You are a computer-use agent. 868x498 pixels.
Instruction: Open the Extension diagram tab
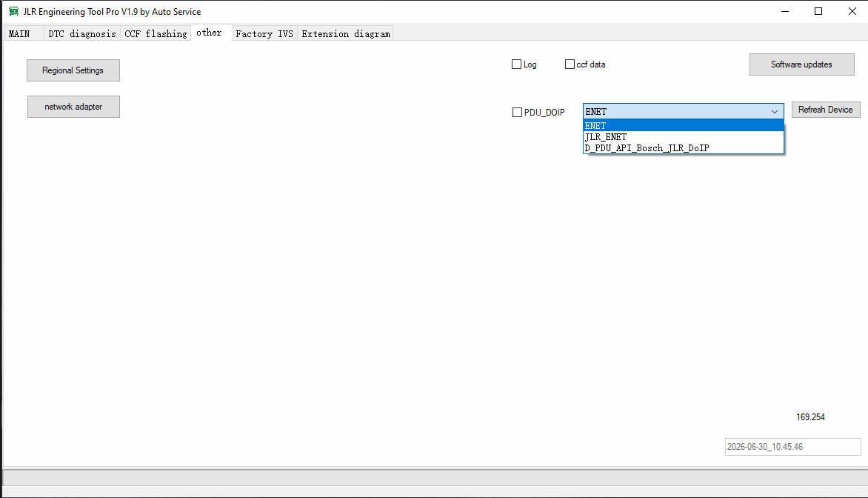(x=345, y=34)
